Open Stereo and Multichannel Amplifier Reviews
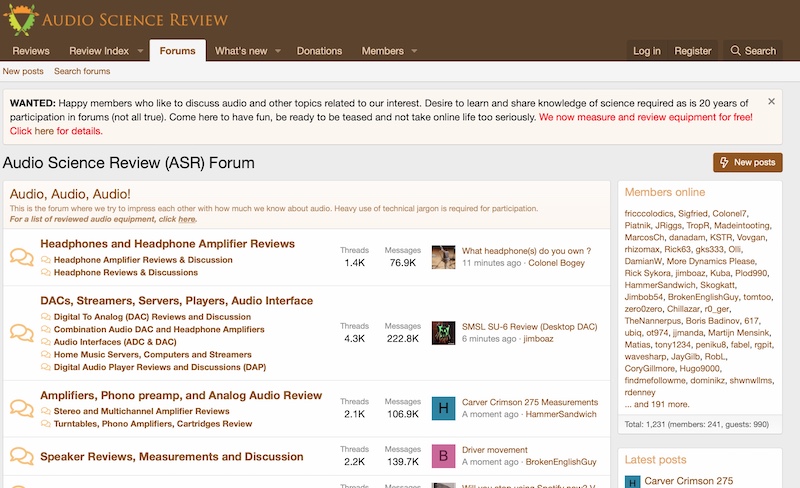This screenshot has width=800, height=488. click(141, 411)
